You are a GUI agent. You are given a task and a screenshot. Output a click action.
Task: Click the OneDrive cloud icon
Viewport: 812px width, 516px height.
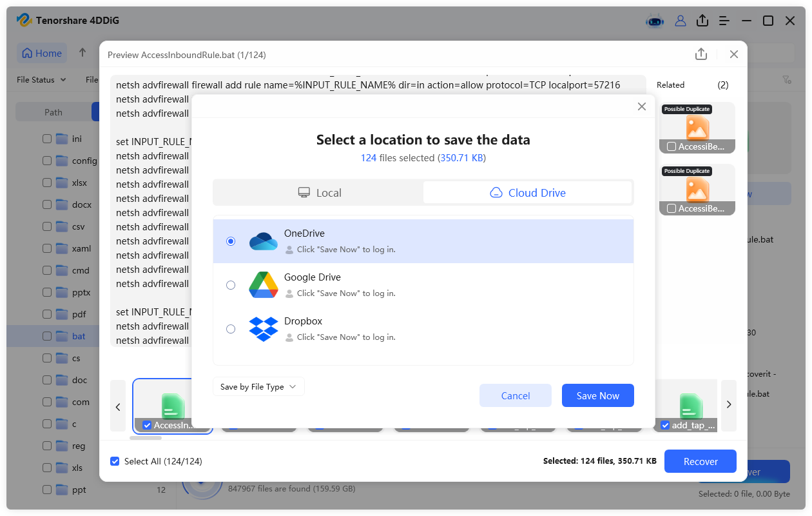coord(263,241)
